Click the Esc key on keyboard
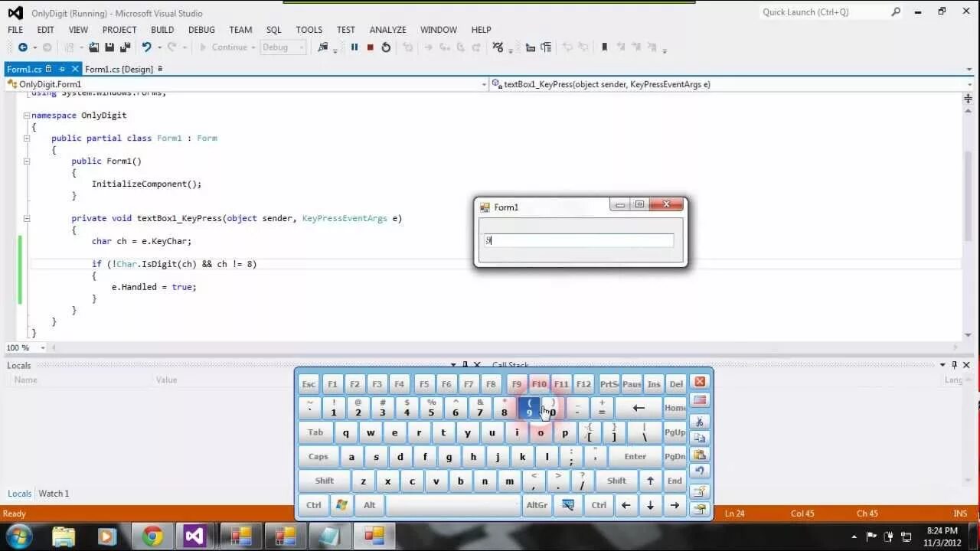980x551 pixels. [309, 384]
